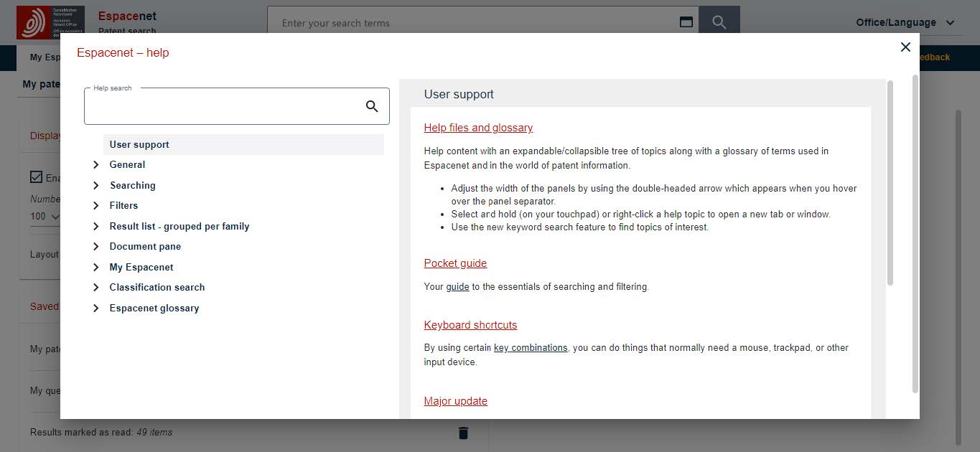
Task: Expand the General help topic
Action: coord(96,165)
